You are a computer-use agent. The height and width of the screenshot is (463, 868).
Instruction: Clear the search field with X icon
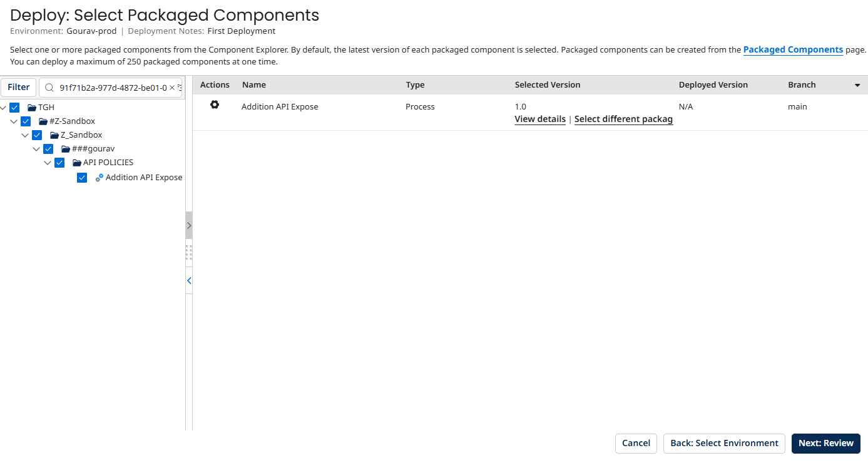172,88
